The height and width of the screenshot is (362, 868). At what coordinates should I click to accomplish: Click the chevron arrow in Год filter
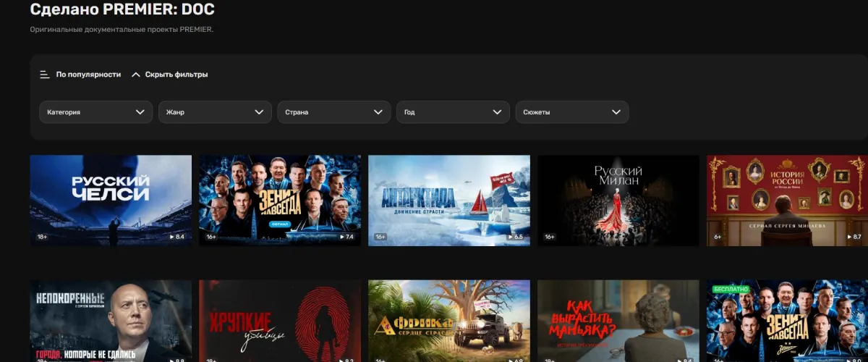click(497, 112)
